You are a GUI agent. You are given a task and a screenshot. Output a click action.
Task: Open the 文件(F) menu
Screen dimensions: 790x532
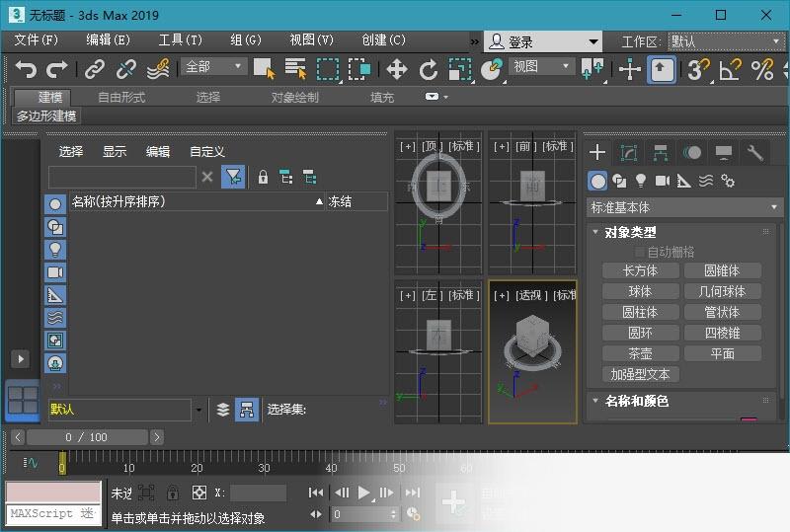(37, 40)
